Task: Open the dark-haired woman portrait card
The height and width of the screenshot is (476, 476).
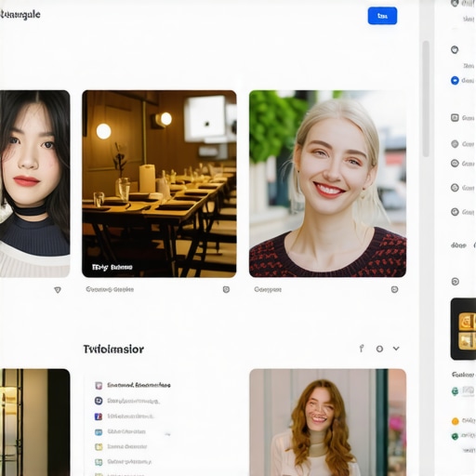Action: point(34,183)
